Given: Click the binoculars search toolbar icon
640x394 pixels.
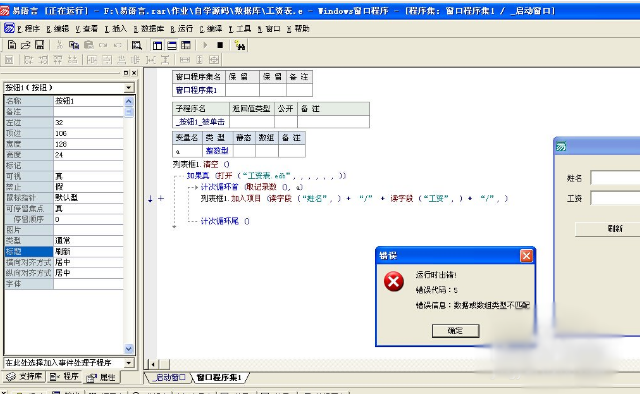Looking at the screenshot, I should (x=240, y=46).
